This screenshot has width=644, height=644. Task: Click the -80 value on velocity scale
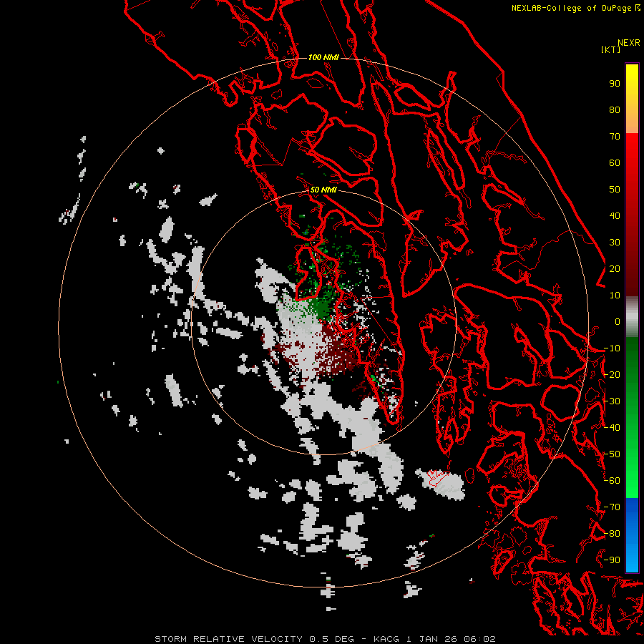(612, 534)
